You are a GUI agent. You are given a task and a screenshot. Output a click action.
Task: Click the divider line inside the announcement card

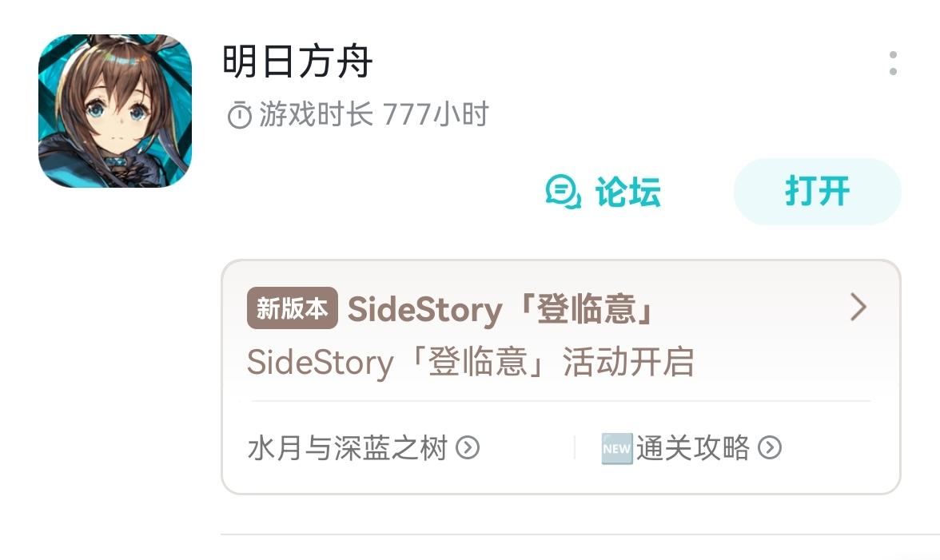(x=560, y=401)
